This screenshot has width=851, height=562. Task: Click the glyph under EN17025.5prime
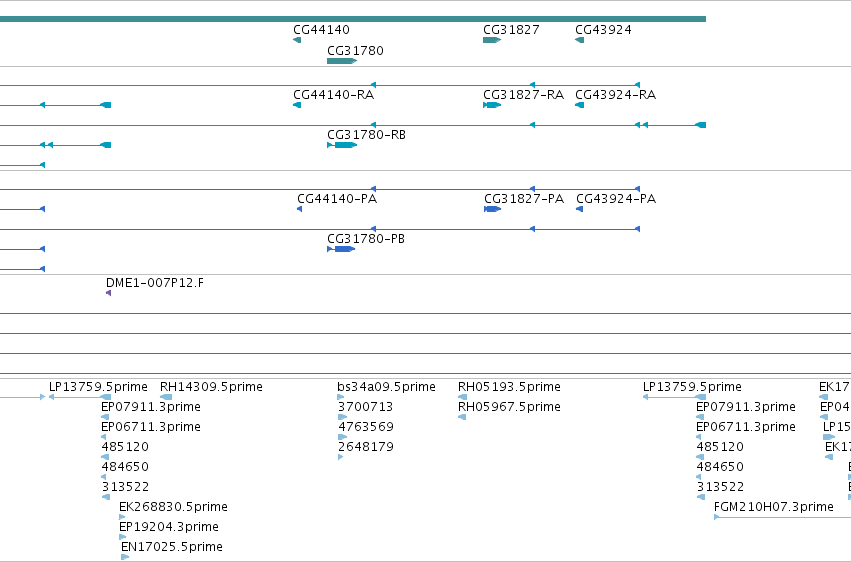125,557
